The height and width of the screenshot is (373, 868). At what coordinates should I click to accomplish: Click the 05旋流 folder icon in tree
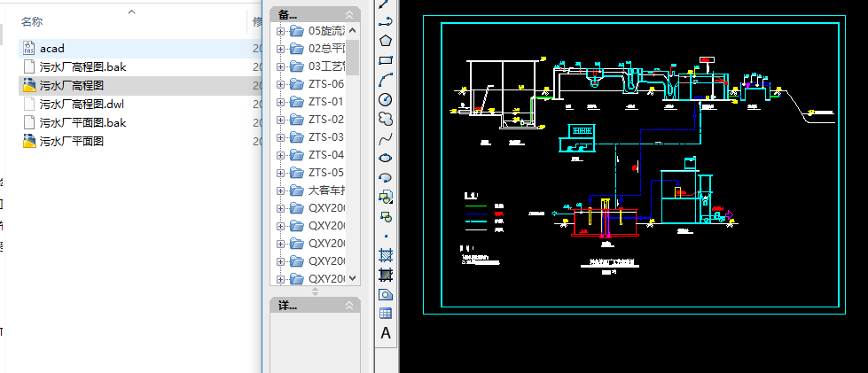(x=297, y=31)
